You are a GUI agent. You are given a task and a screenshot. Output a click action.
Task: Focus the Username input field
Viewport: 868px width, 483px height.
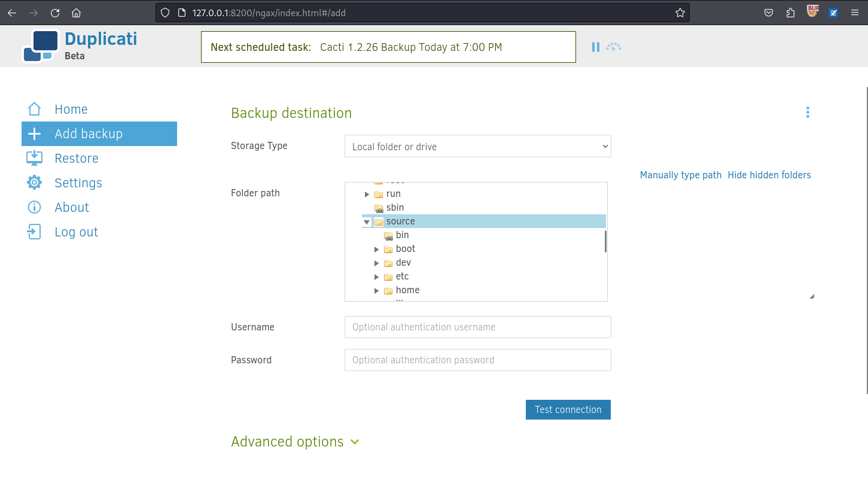(x=478, y=327)
